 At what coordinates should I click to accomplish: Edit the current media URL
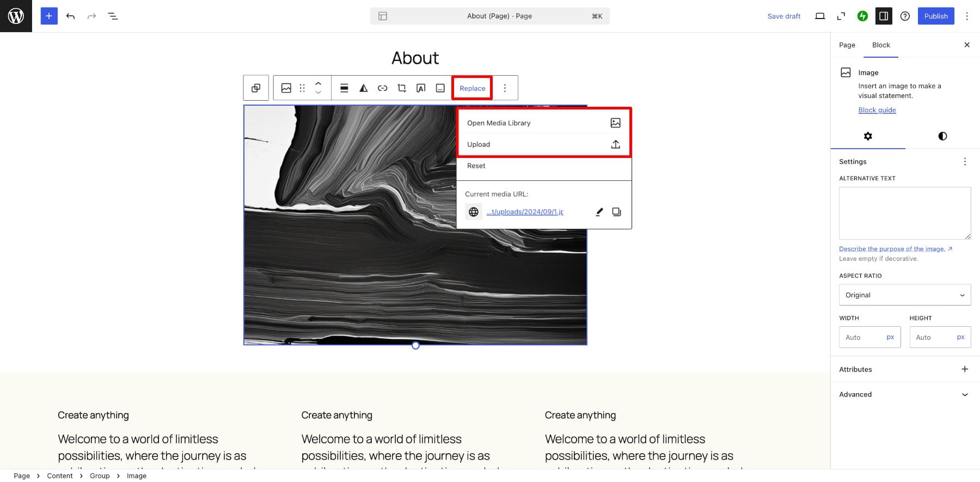point(599,212)
